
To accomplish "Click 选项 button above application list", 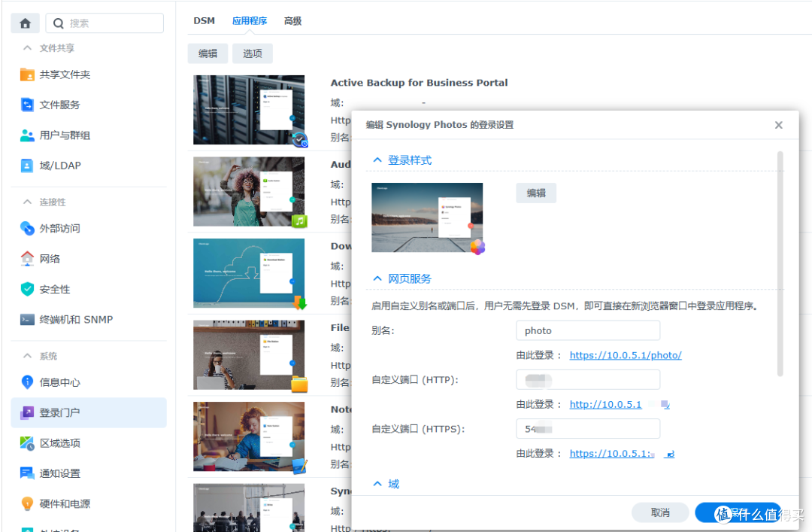I will pyautogui.click(x=252, y=53).
